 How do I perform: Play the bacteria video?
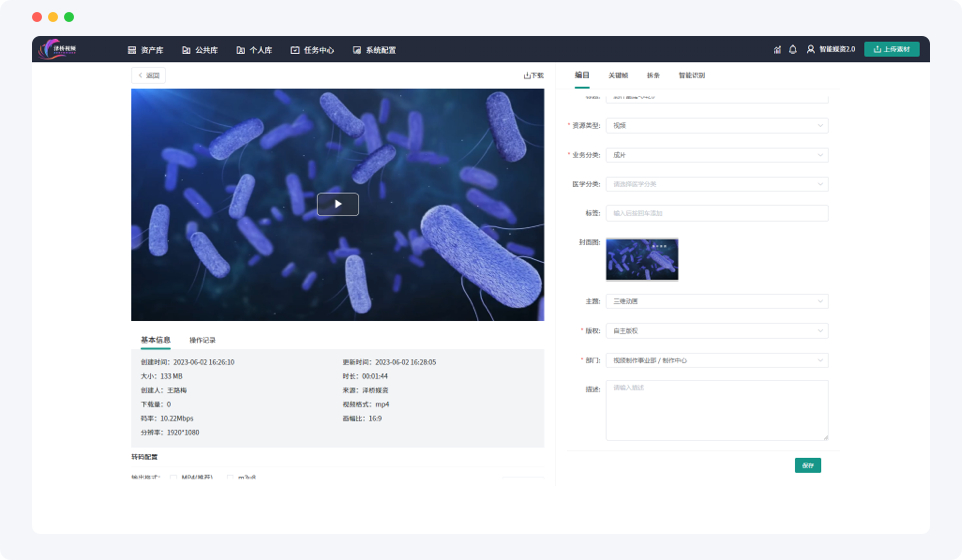point(337,204)
